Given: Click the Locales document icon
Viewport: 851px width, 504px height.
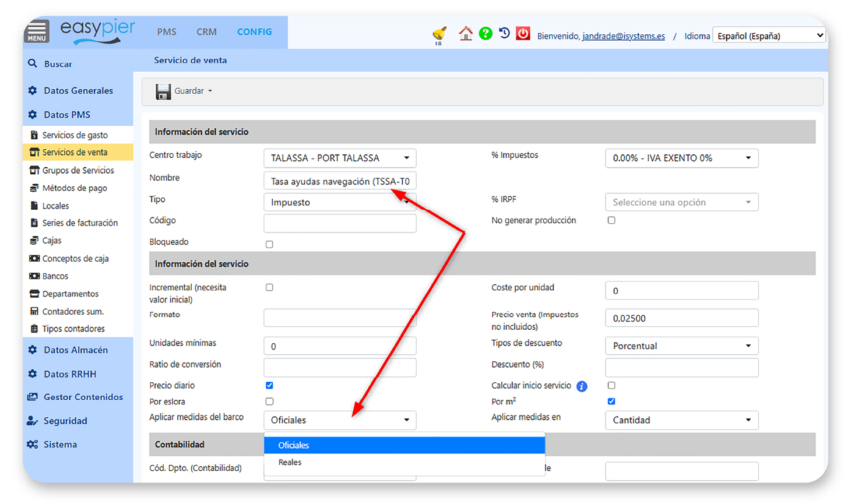Looking at the screenshot, I should click(x=34, y=206).
